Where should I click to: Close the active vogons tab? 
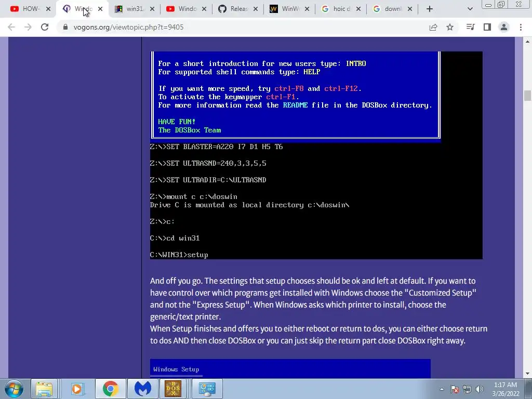(x=100, y=9)
